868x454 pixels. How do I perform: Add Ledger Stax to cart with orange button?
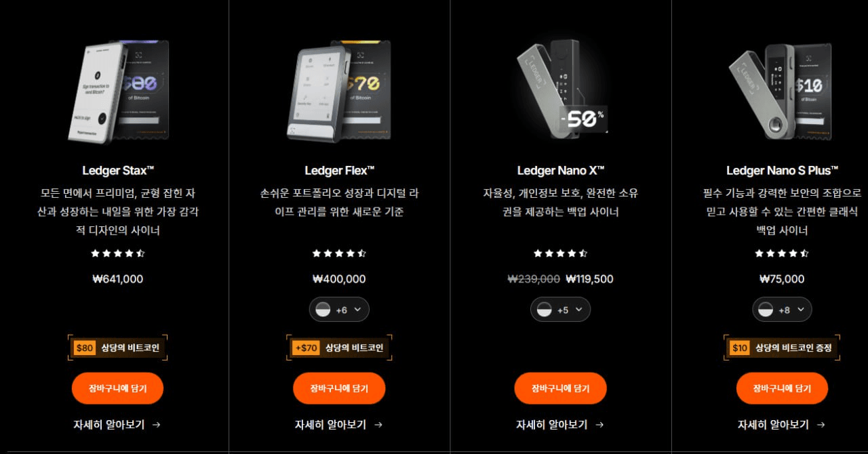[117, 388]
